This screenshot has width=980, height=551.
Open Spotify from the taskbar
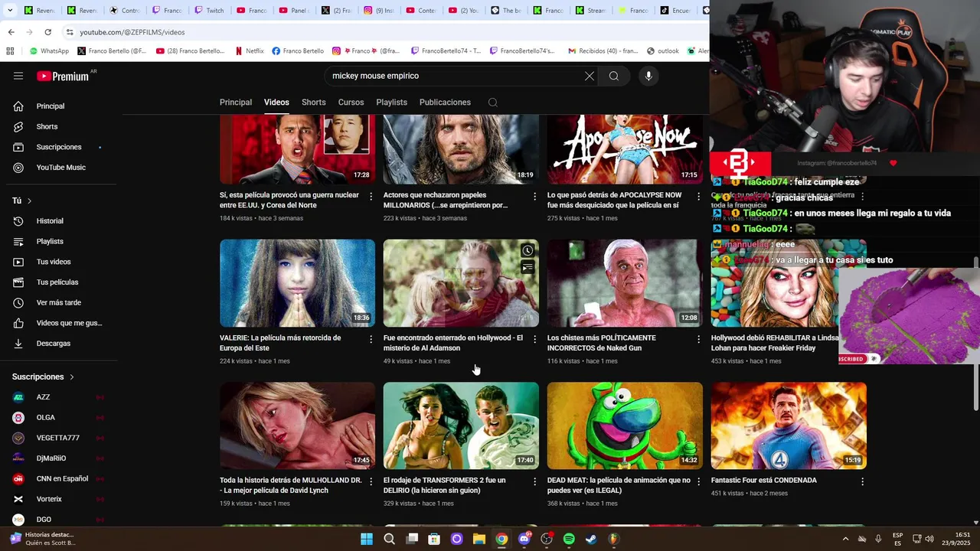(x=569, y=539)
